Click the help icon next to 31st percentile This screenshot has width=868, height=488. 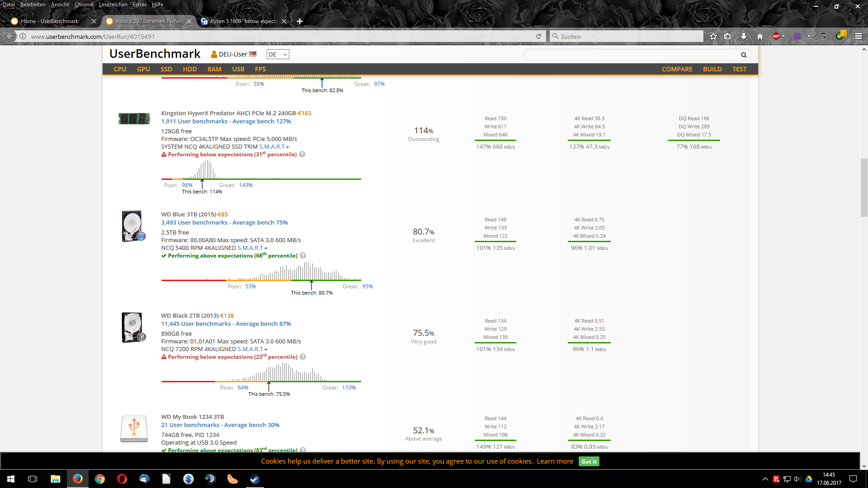pos(302,155)
